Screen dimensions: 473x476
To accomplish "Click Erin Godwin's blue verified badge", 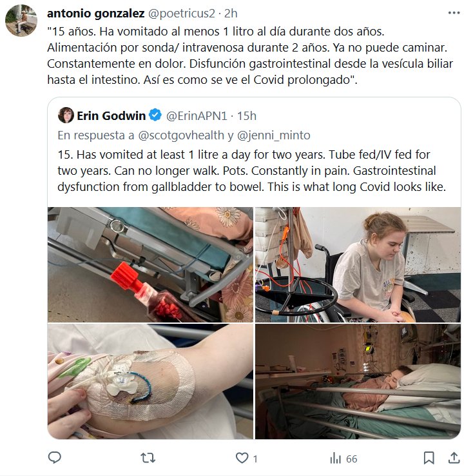I will [x=155, y=116].
